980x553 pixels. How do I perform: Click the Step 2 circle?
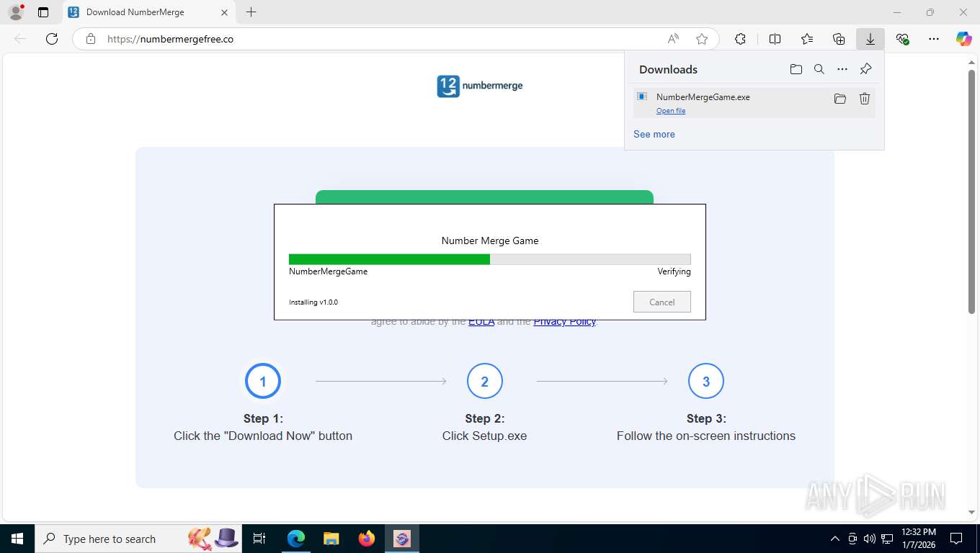click(485, 381)
